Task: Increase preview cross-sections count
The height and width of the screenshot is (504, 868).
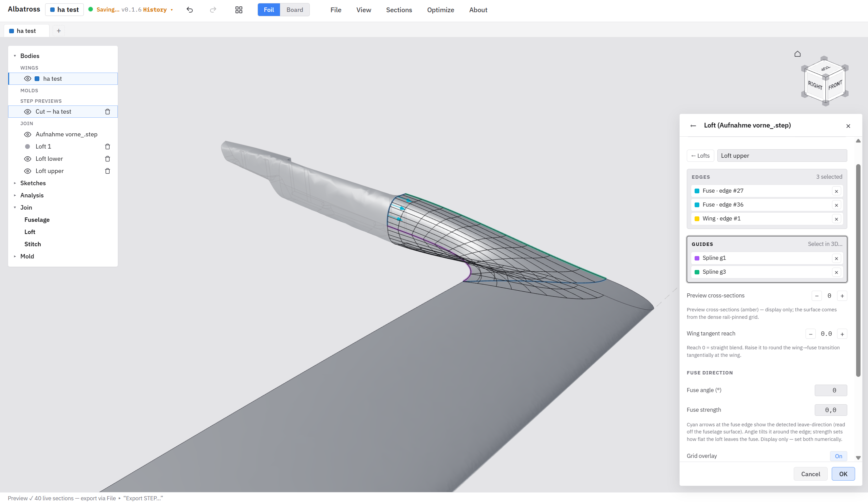Action: 842,296
